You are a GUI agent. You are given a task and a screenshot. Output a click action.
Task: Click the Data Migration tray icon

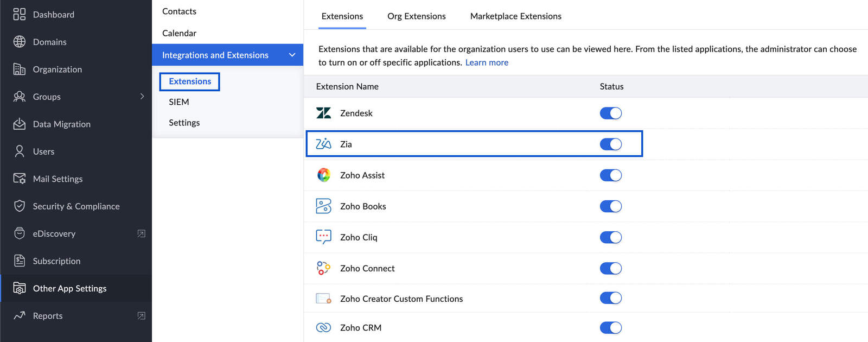20,124
